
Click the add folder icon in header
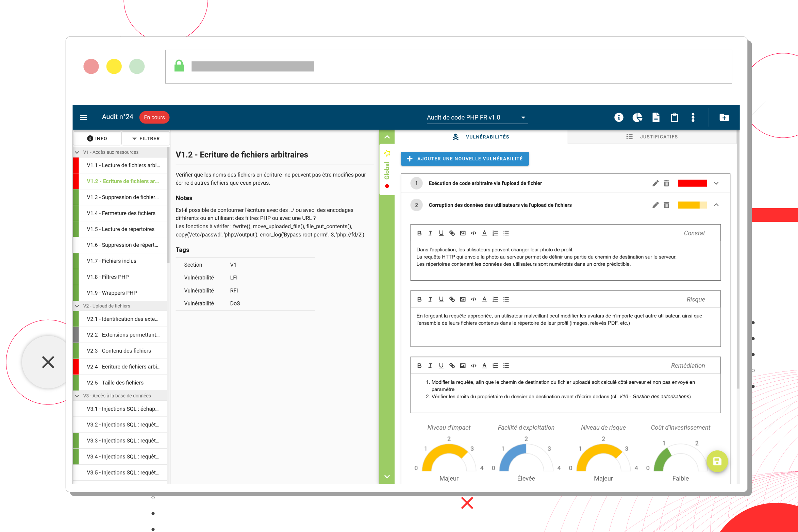pyautogui.click(x=724, y=117)
